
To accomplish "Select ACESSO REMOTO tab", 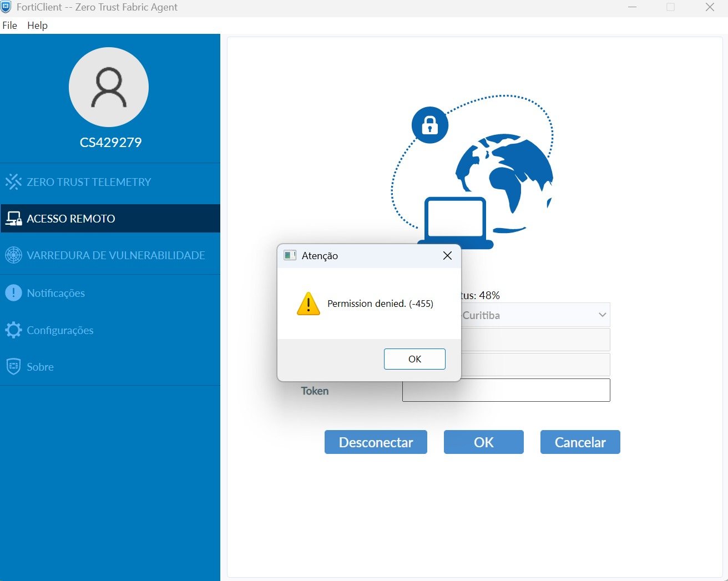I will coord(110,219).
